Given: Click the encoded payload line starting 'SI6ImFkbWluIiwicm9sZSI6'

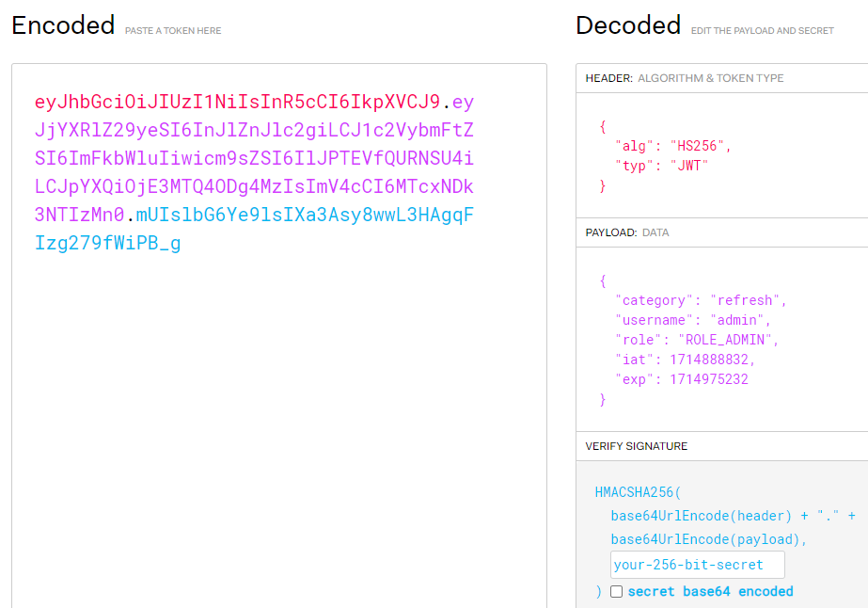Looking at the screenshot, I should coord(254,158).
